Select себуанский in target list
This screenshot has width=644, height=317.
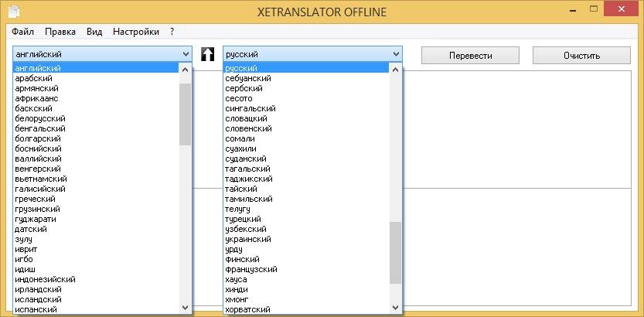(306, 78)
